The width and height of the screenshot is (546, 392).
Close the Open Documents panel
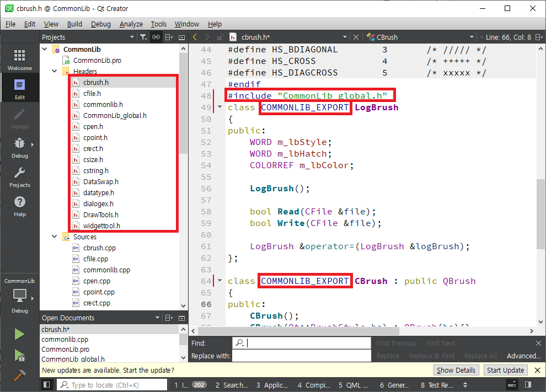click(x=182, y=318)
